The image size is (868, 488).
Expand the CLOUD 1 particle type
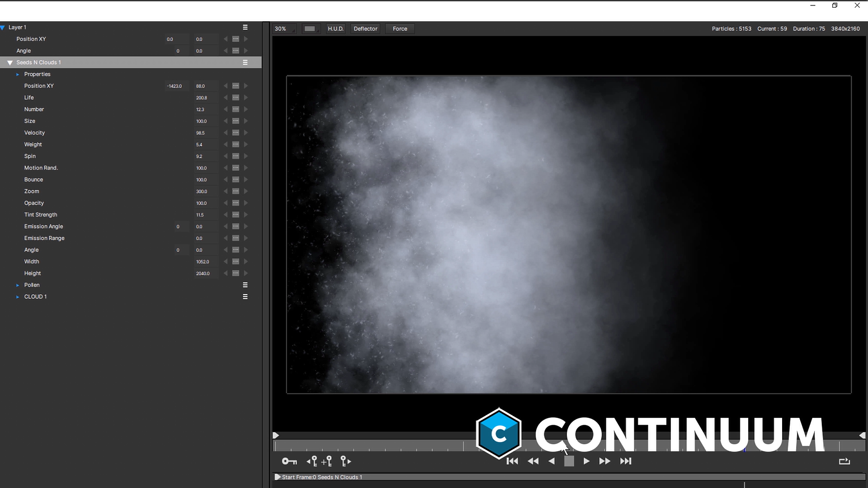click(x=18, y=297)
